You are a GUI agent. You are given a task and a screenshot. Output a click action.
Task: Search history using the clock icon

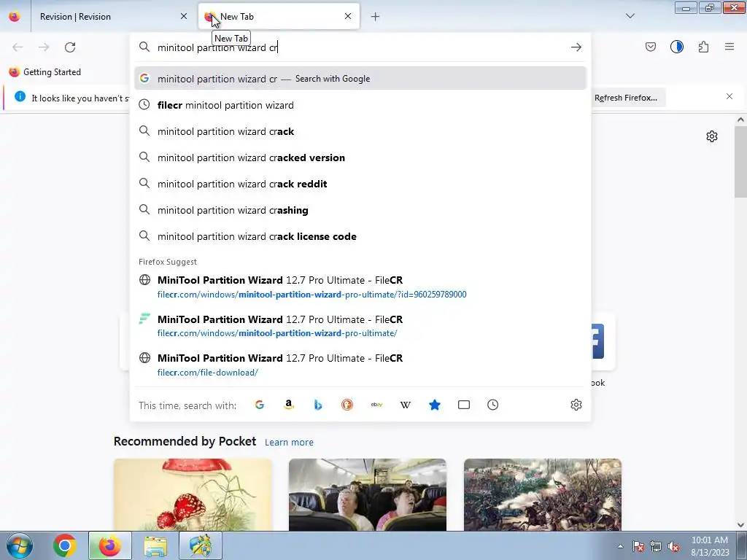[x=492, y=405]
